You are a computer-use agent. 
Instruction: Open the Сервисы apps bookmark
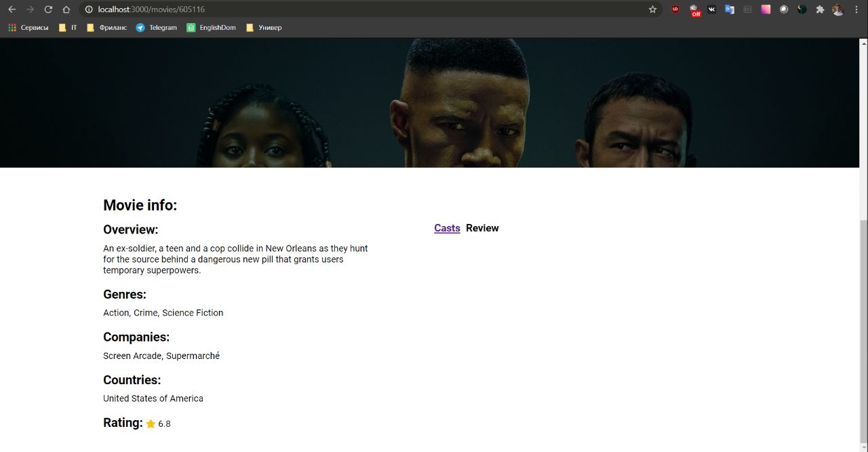tap(28, 28)
